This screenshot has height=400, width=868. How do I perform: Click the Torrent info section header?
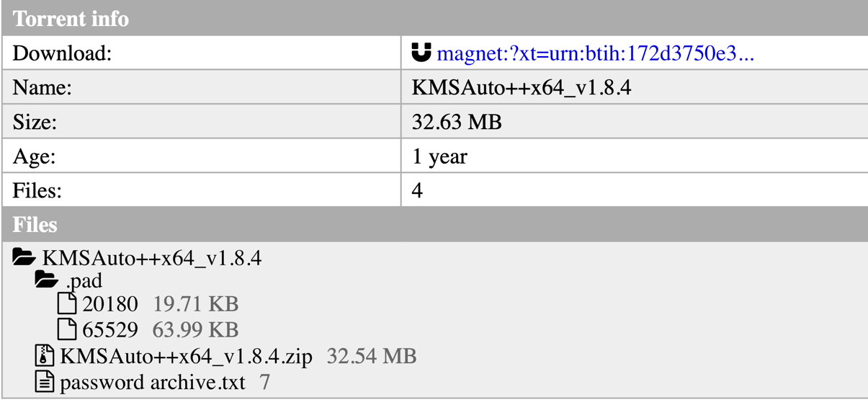click(434, 18)
